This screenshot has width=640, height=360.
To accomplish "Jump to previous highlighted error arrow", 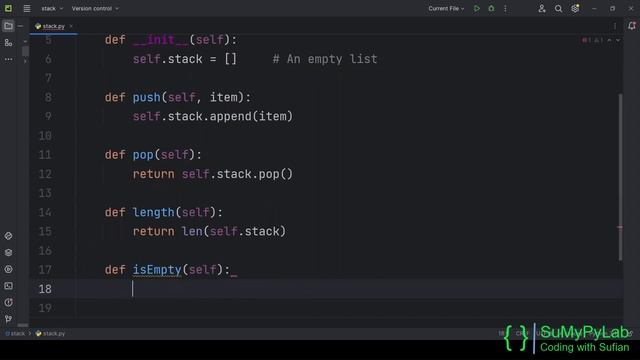I will point(609,40).
